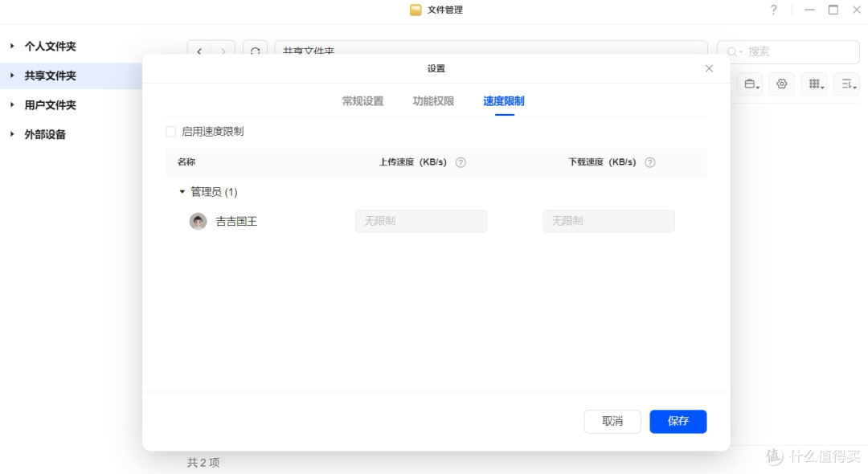
Task: Open the help question mark in title bar
Action: 773,10
